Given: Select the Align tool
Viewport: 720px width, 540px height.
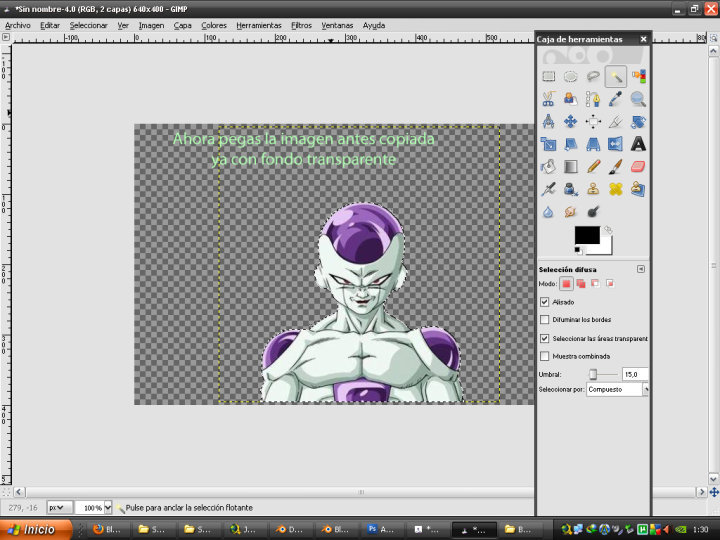Looking at the screenshot, I should click(593, 121).
